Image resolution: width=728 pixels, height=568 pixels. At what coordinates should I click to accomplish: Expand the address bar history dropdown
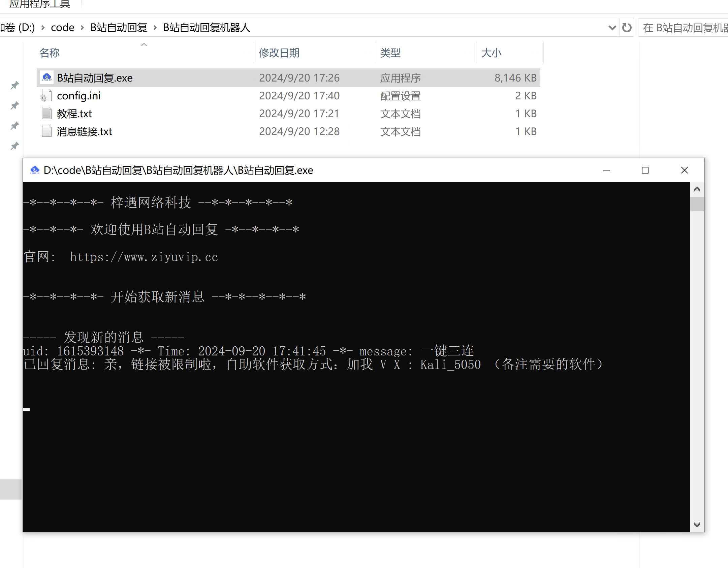pos(612,28)
